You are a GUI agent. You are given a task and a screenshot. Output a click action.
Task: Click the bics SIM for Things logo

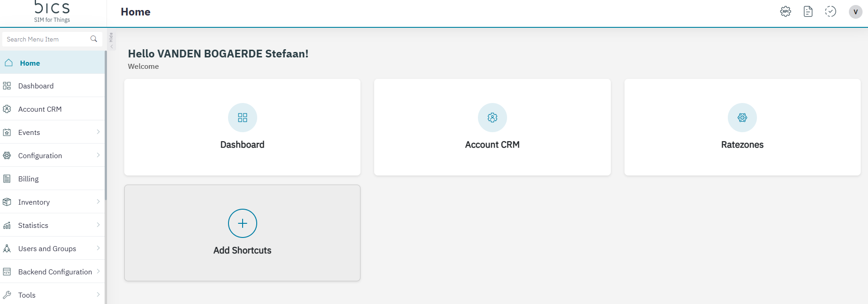(52, 12)
